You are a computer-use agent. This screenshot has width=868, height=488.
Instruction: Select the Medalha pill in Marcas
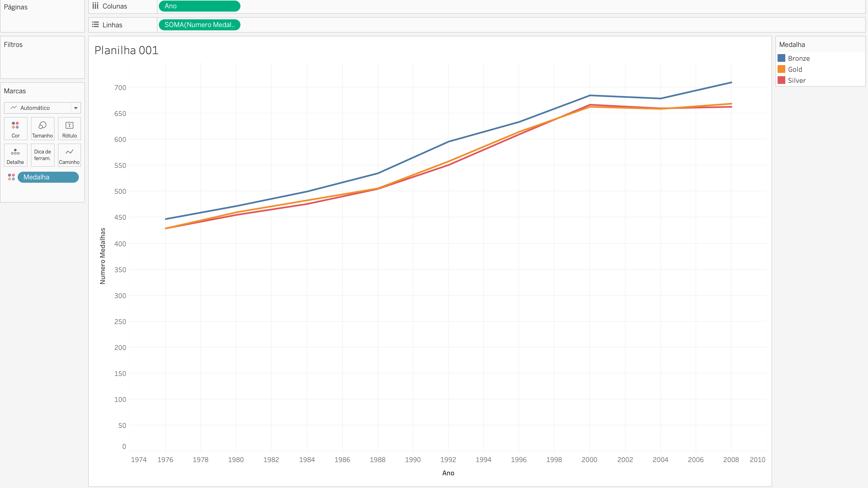click(x=48, y=177)
